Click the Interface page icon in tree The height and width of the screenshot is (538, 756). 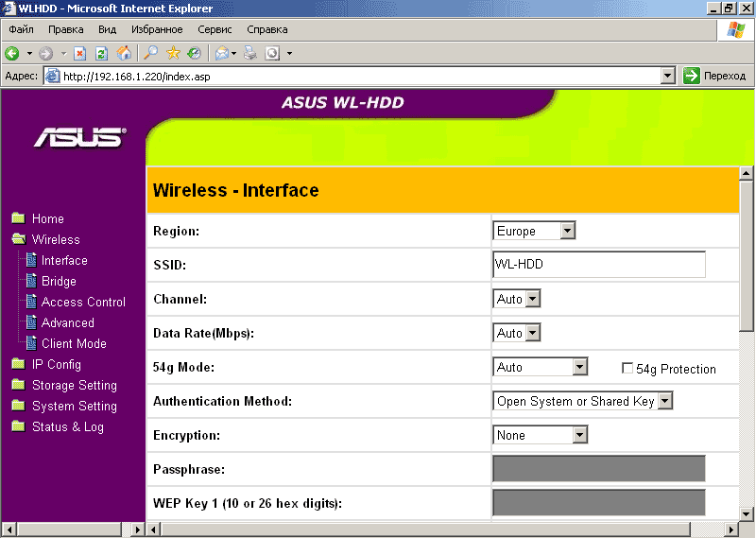(x=31, y=260)
